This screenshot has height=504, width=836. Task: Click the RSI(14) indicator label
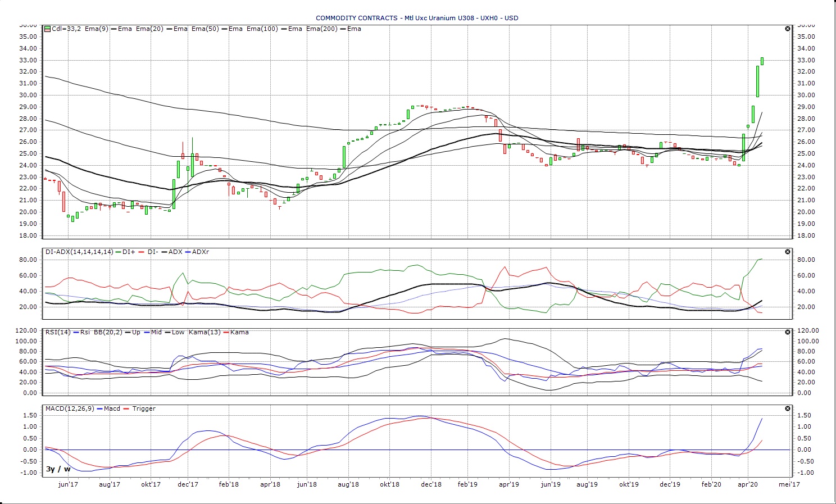tap(58, 332)
